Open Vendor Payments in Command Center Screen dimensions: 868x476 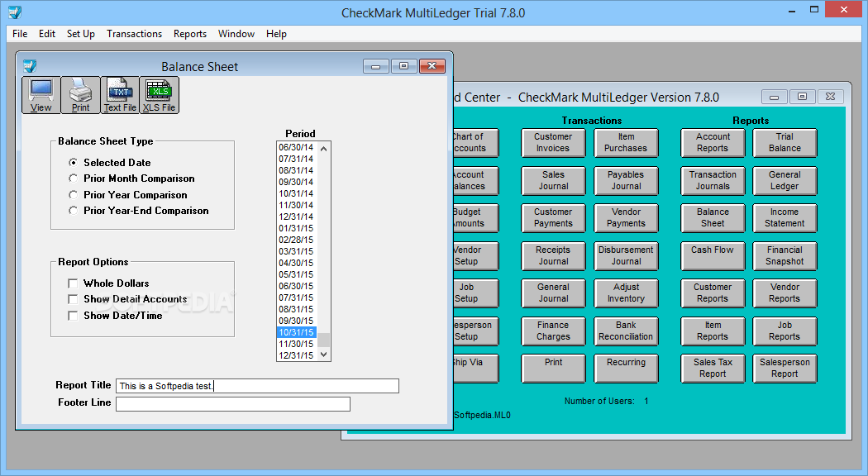pyautogui.click(x=626, y=217)
